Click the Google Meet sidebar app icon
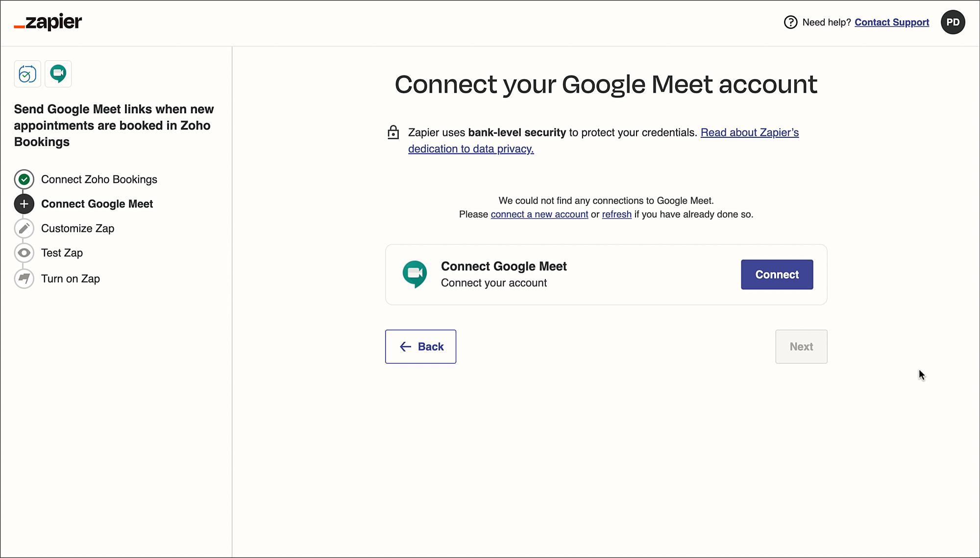980x558 pixels. point(58,74)
